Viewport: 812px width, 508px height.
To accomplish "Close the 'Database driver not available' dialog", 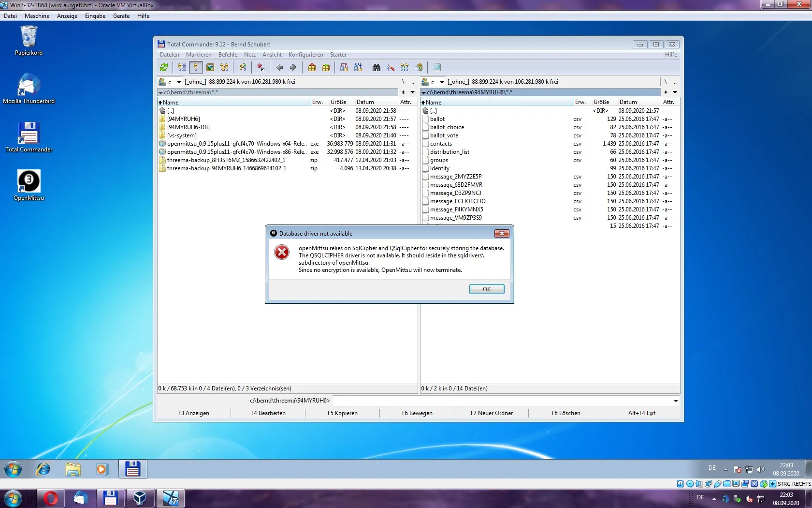I will tap(502, 233).
